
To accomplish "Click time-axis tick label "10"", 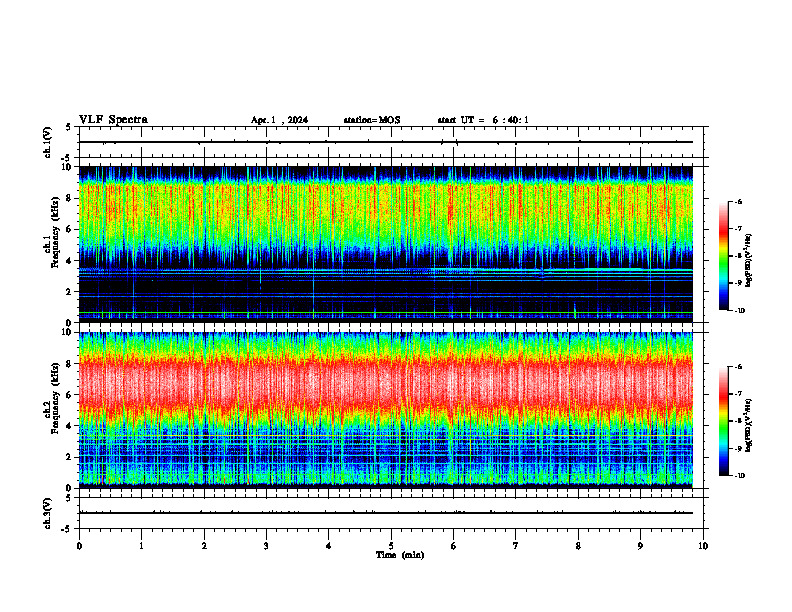I will coord(703,546).
